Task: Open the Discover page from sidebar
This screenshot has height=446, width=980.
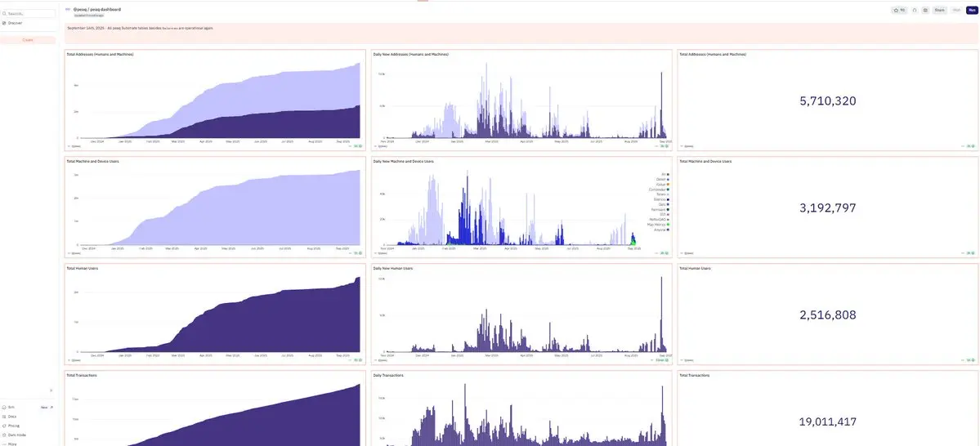Action: tap(12, 23)
